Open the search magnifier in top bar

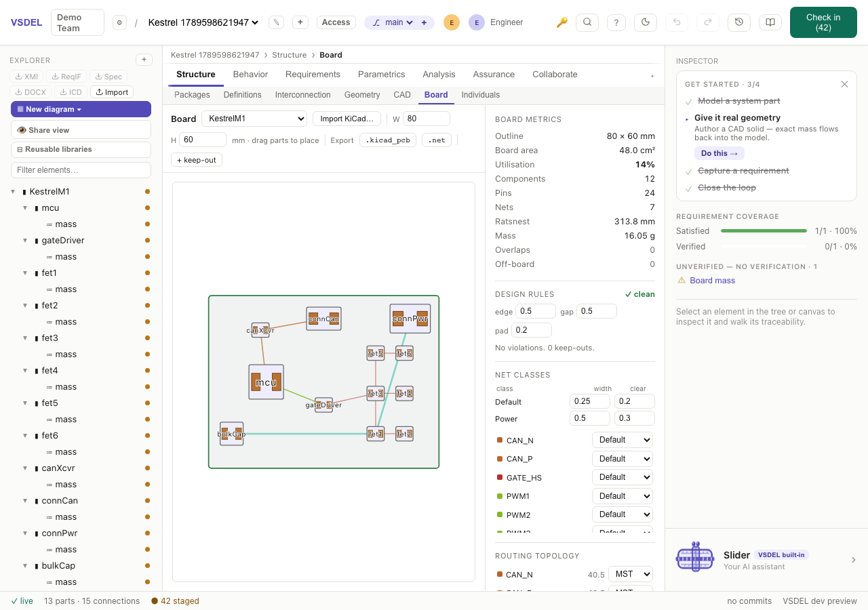587,22
